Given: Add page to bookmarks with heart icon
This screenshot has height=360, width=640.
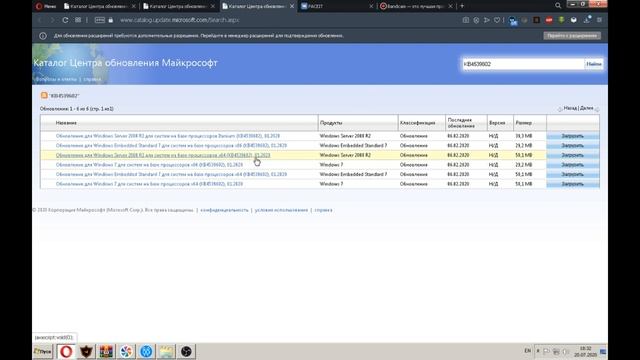Looking at the screenshot, I should click(x=497, y=20).
